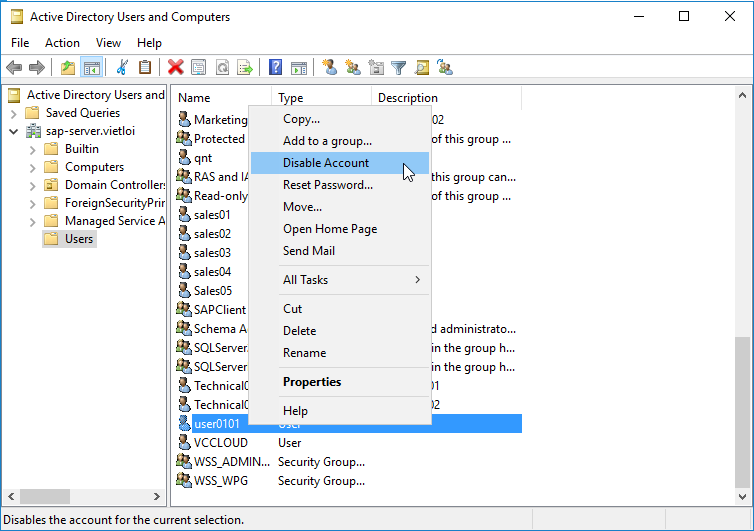Click the Copy clipboard toolbar icon

point(145,67)
